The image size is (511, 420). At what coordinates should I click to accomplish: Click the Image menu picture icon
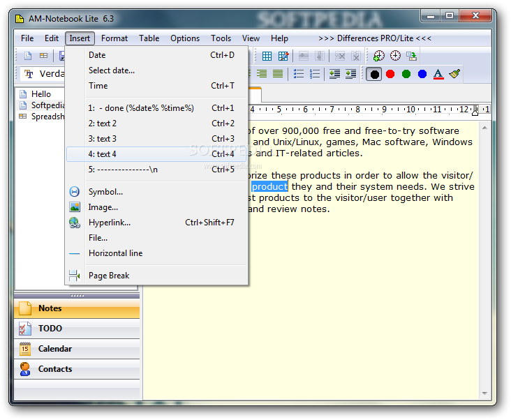tap(75, 207)
